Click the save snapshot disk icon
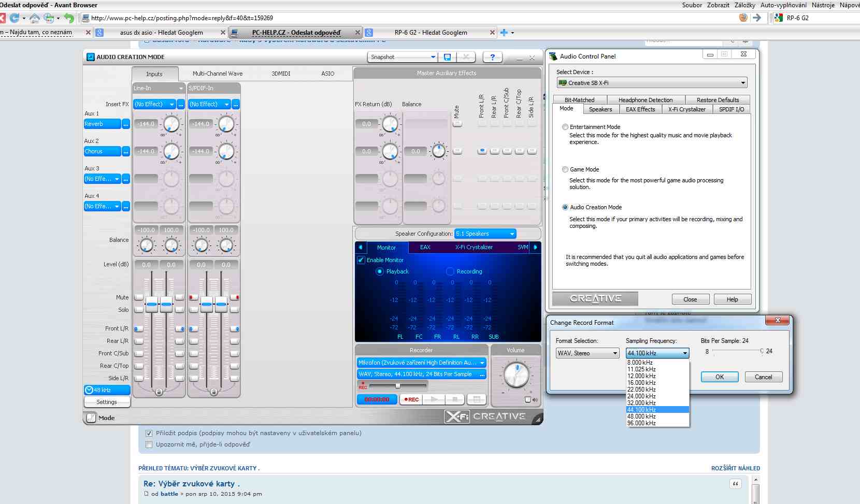Image resolution: width=860 pixels, height=504 pixels. pyautogui.click(x=447, y=57)
